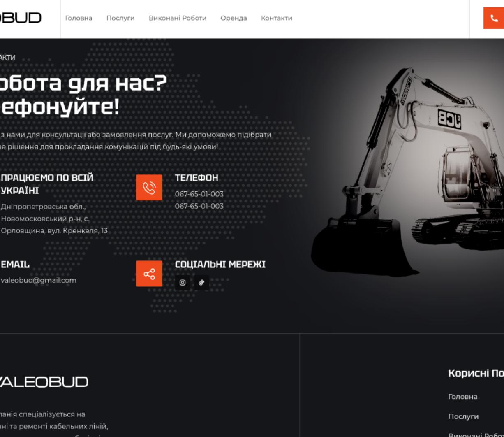
Task: Click the valeobud@gmail.com email address
Action: (39, 280)
